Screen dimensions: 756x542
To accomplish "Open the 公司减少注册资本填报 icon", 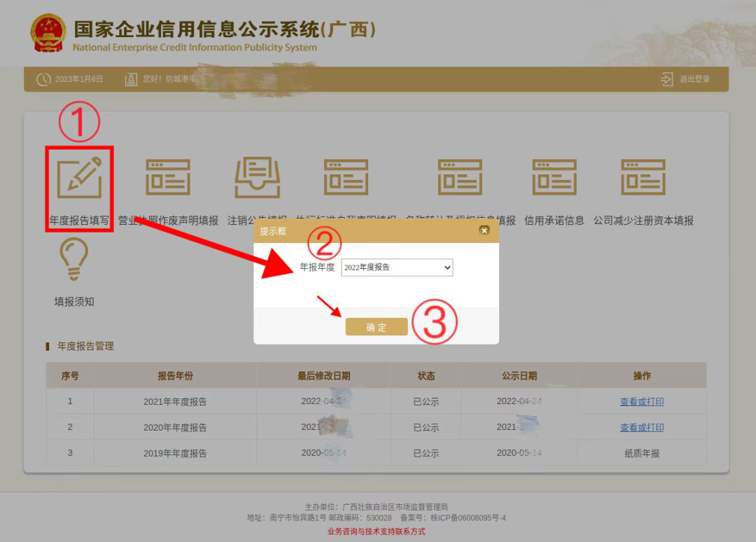I will 643,177.
